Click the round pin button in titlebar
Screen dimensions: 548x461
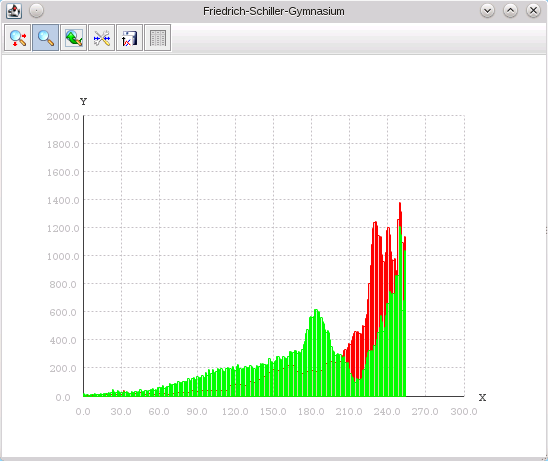[36, 11]
